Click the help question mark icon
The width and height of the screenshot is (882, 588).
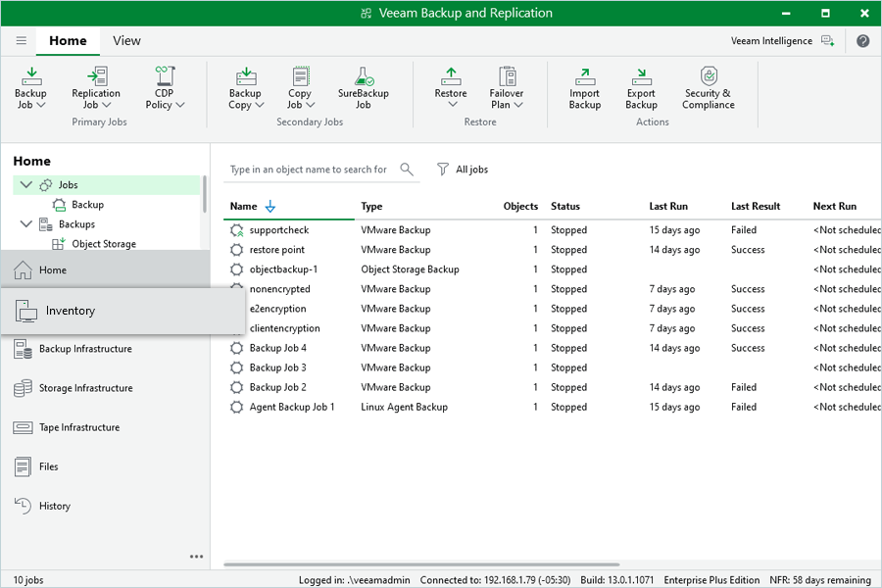[862, 41]
